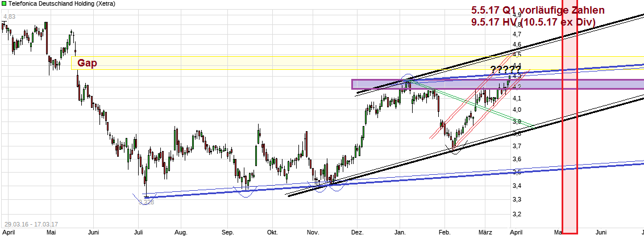The height and width of the screenshot is (239, 644).
Task: Click the '3,3' price axis value
Action: (x=517, y=200)
